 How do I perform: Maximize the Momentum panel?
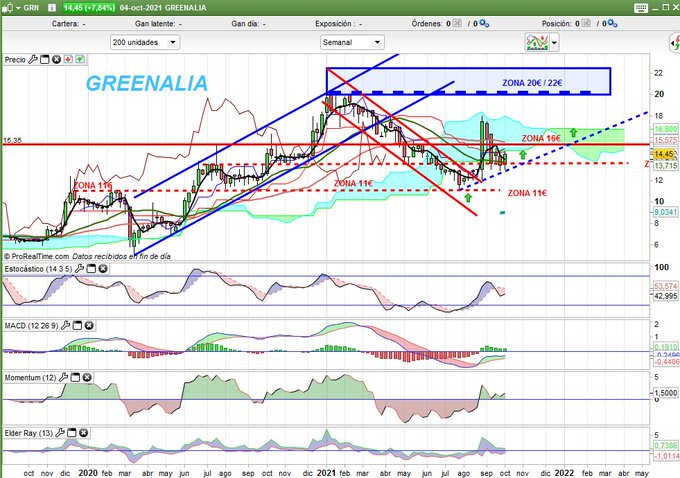point(75,377)
